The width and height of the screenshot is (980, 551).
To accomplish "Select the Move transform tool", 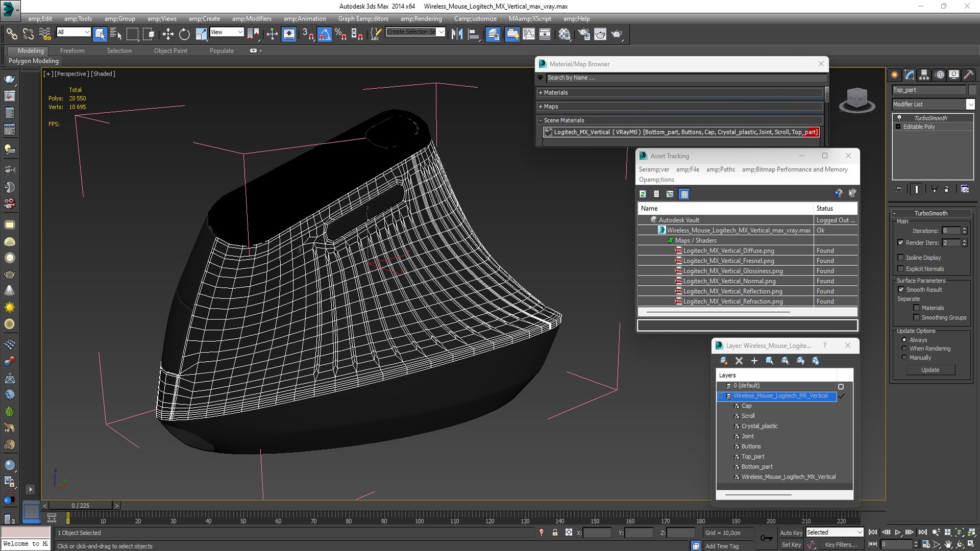I will (167, 34).
